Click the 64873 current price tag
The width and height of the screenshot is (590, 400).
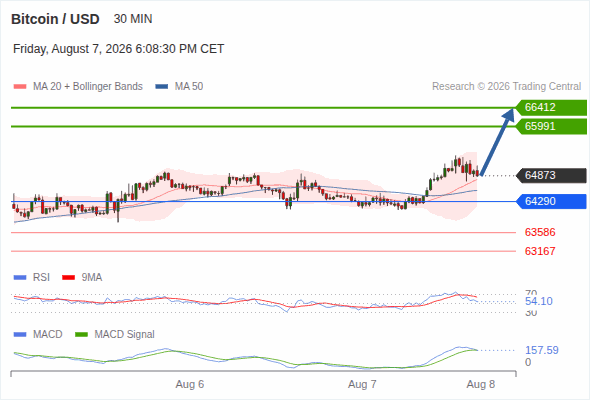[551, 175]
